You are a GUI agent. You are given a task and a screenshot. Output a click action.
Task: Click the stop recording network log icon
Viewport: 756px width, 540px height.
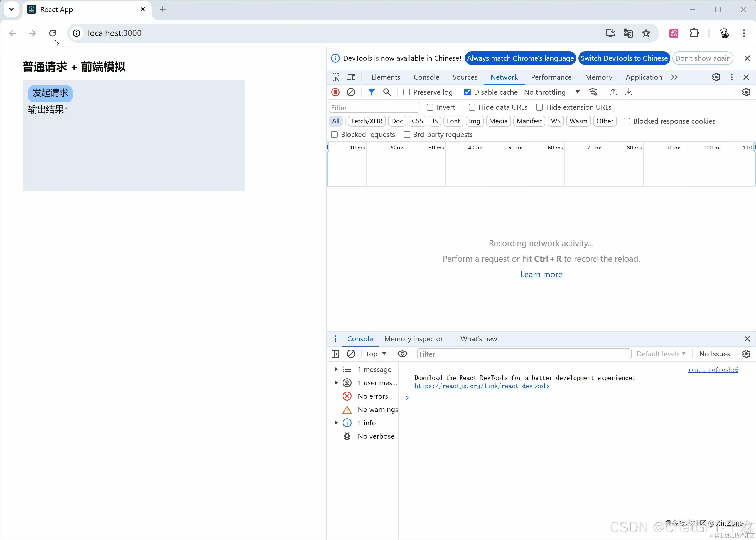335,92
